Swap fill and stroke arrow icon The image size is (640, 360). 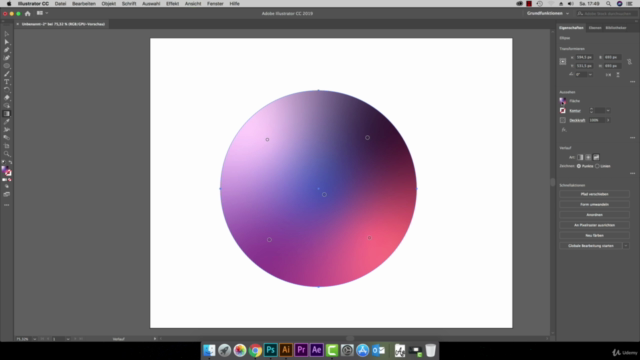tap(10, 162)
